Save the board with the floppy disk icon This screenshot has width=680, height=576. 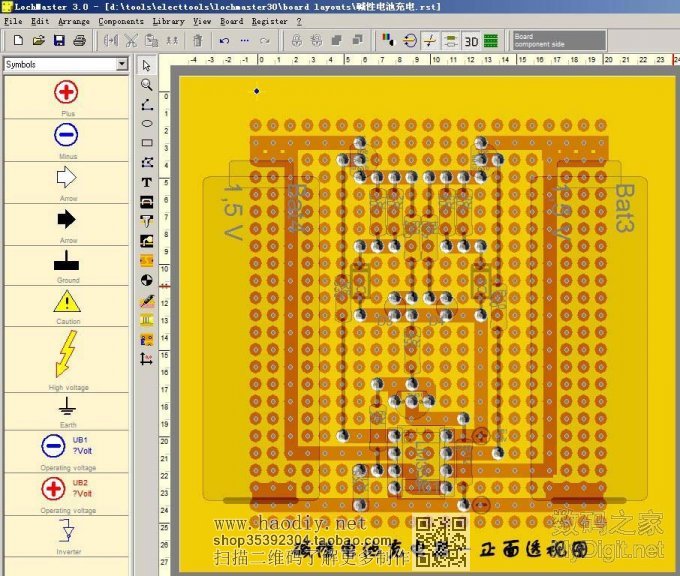point(58,41)
